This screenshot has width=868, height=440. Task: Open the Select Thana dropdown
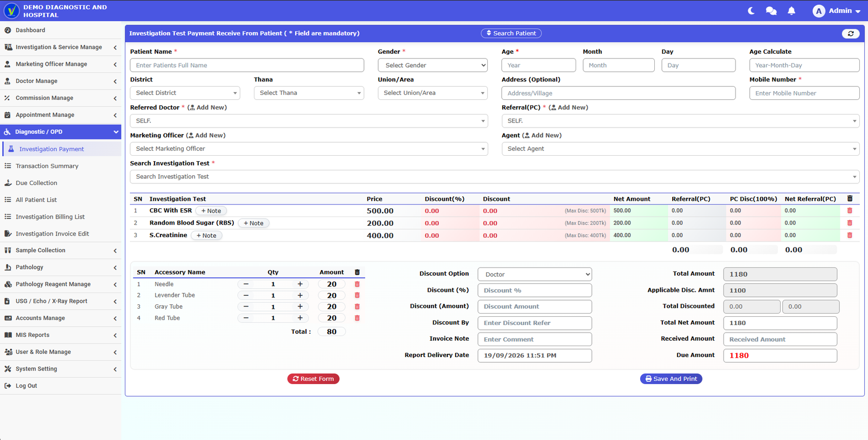tap(309, 93)
